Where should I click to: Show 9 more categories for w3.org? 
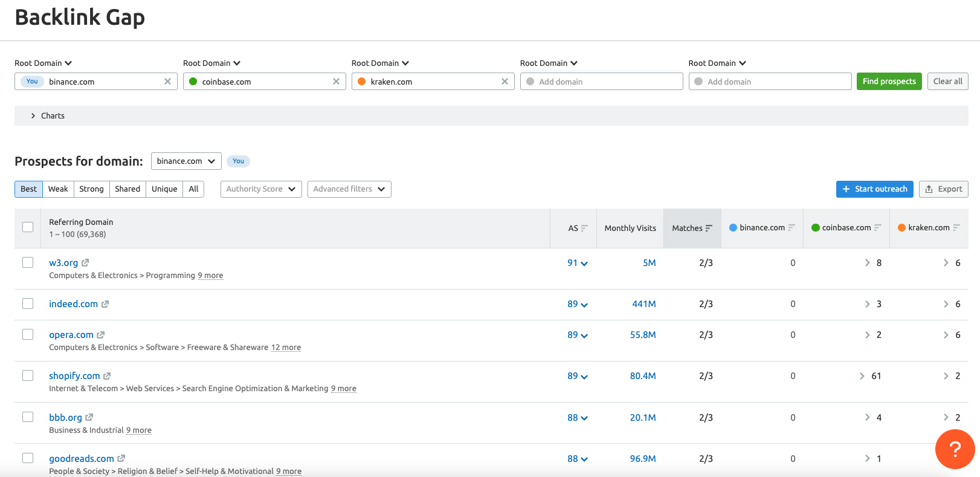click(x=210, y=276)
